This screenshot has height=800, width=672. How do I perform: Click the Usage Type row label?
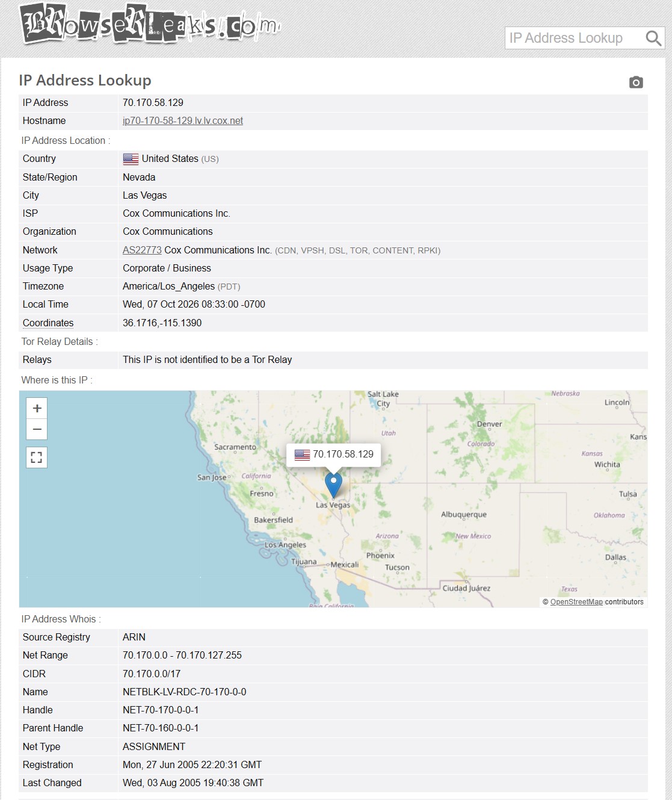click(48, 268)
